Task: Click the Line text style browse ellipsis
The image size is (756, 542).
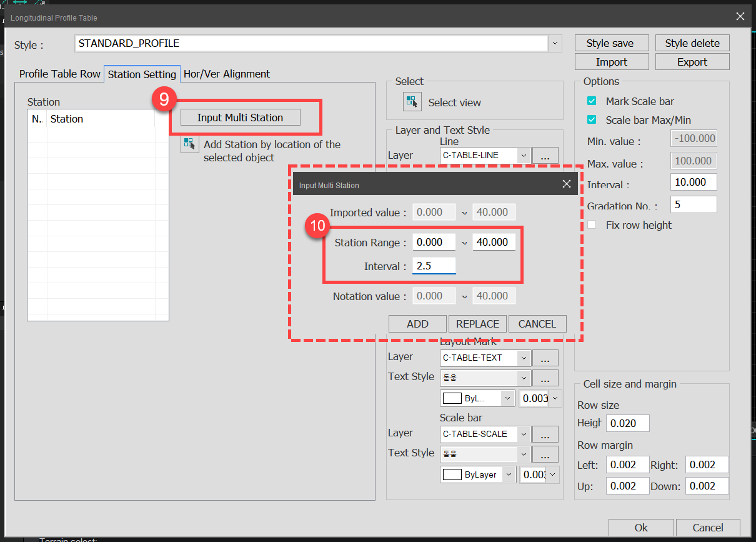Action: click(545, 175)
